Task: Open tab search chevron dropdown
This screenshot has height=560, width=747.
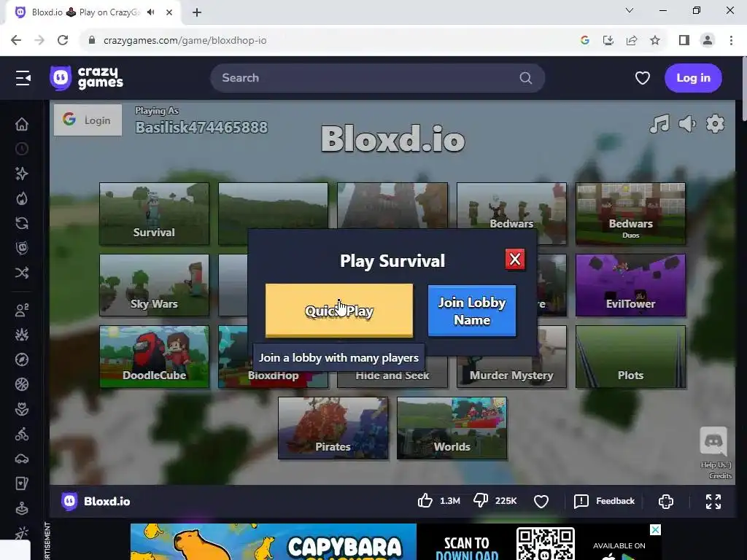Action: click(x=630, y=10)
